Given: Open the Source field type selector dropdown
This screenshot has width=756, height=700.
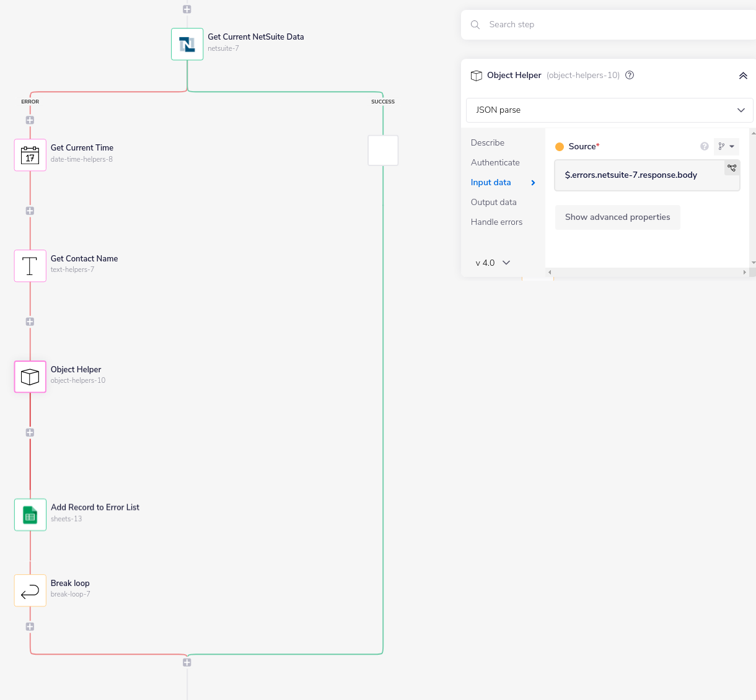Looking at the screenshot, I should pyautogui.click(x=726, y=147).
